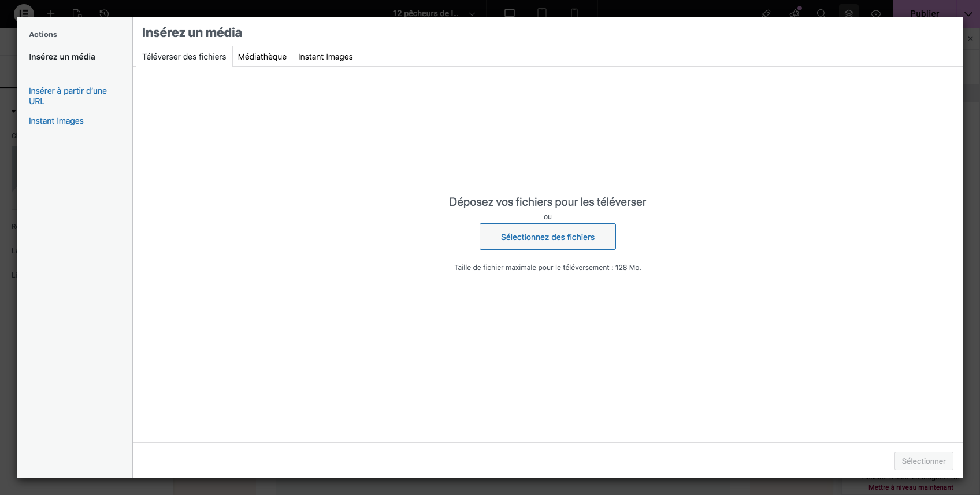
Task: Open the revision history icon
Action: pyautogui.click(x=104, y=13)
